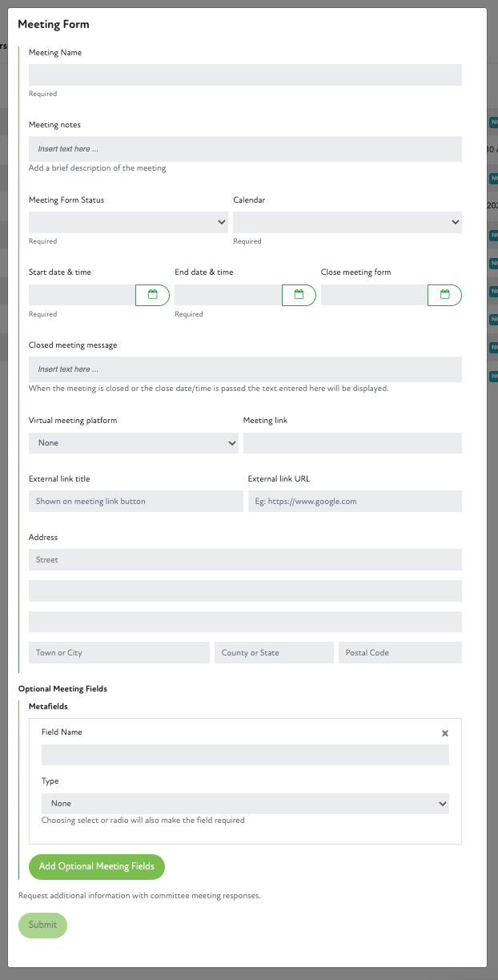This screenshot has height=980, width=498.
Task: Open the metafield Type dropdown
Action: pos(245,804)
